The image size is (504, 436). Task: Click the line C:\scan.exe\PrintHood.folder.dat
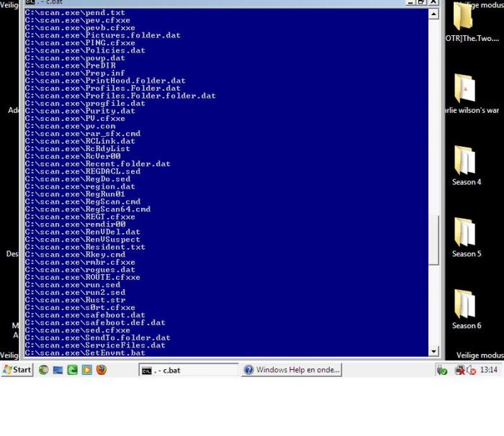pos(105,81)
